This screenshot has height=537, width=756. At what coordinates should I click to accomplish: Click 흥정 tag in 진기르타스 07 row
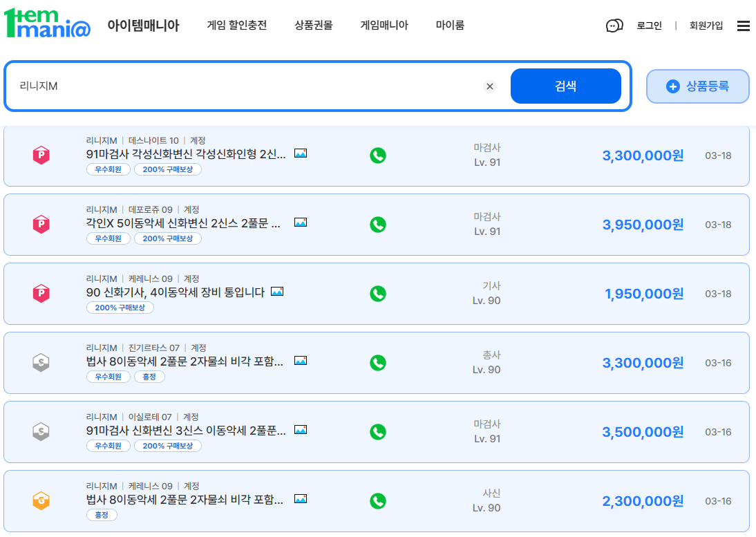tap(149, 377)
